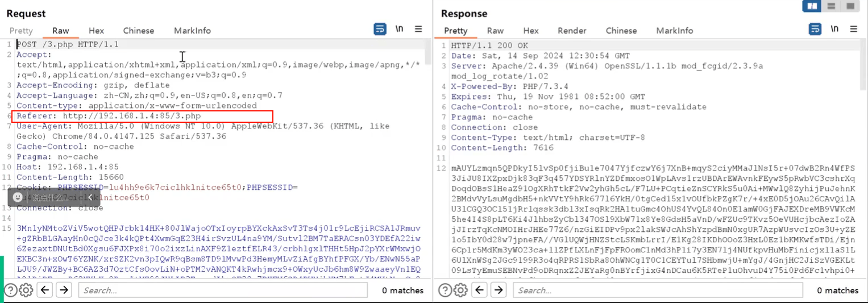Toggle the \n non-printable characters button in Response
Screen dimensions: 868x303
(x=834, y=30)
